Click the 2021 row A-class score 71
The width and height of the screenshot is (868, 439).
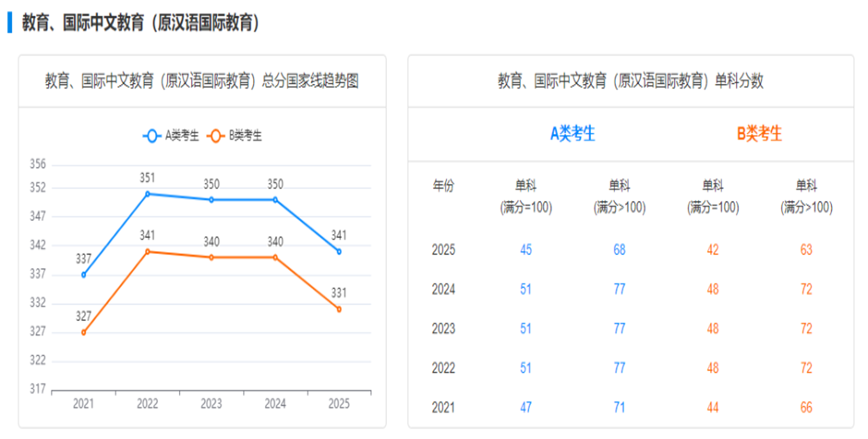[619, 407]
